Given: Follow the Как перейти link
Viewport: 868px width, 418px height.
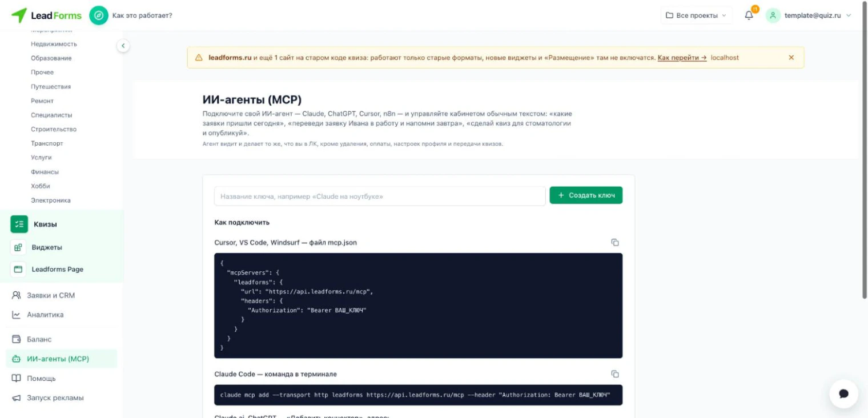Looking at the screenshot, I should [682, 58].
